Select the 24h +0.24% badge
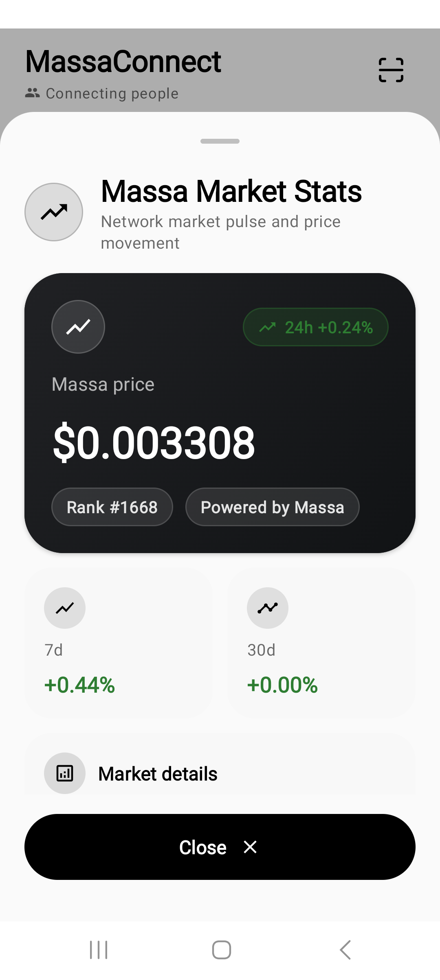Image resolution: width=440 pixels, height=980 pixels. point(316,327)
